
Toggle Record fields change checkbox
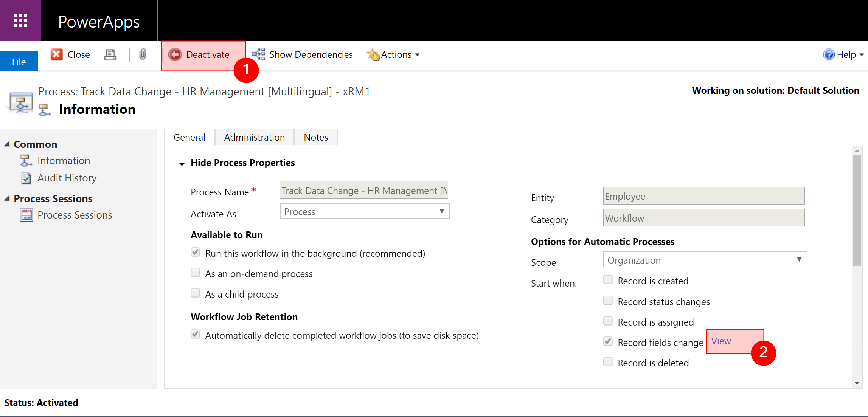608,341
